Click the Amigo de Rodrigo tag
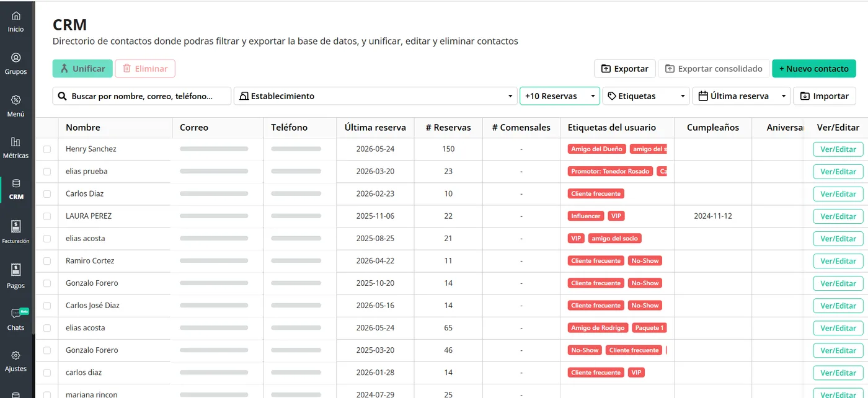The width and height of the screenshot is (868, 398). pyautogui.click(x=598, y=328)
